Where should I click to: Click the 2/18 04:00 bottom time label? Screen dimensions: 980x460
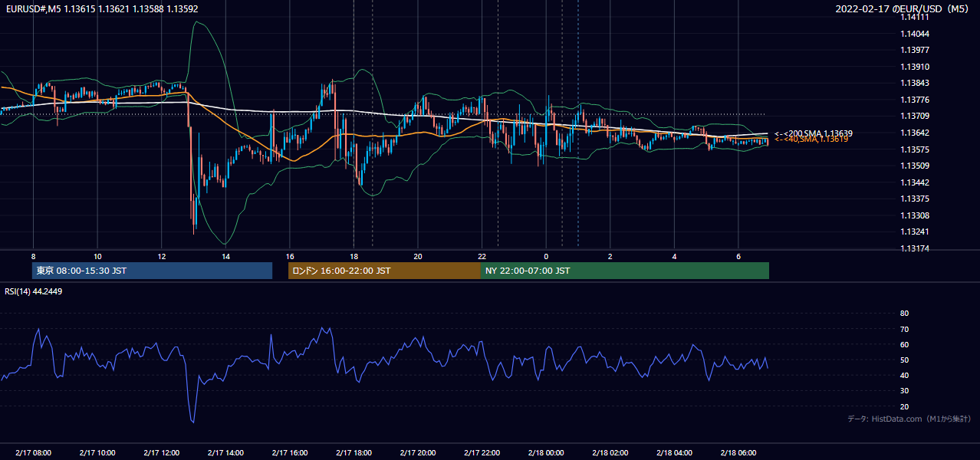(674, 453)
